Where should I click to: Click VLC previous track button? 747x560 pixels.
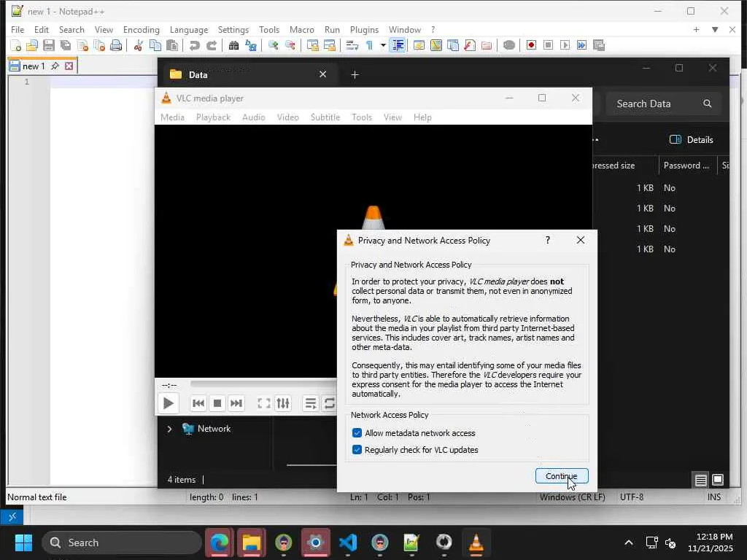coord(198,403)
